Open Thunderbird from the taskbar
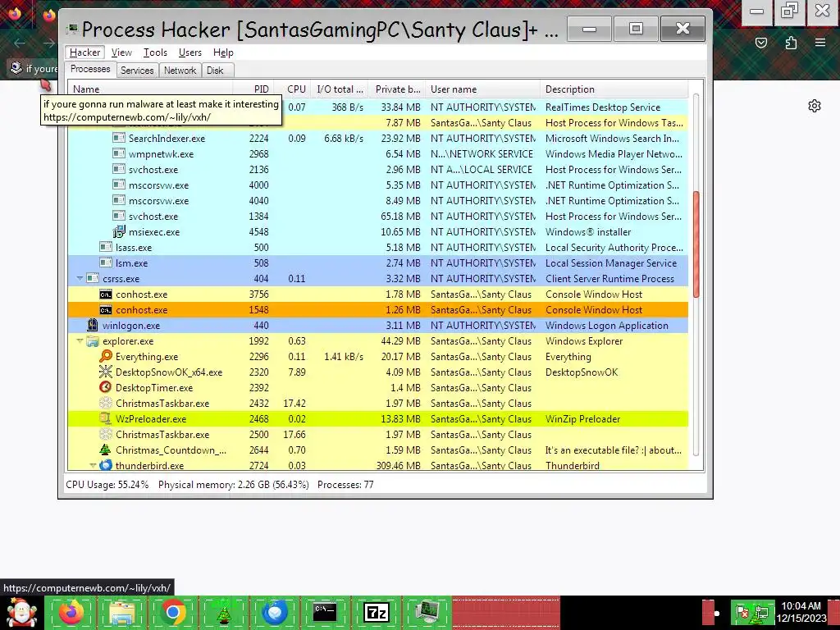 274,612
